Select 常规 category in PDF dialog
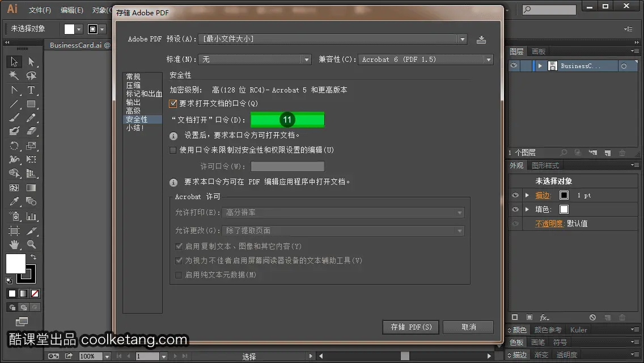Viewport: 644px width, 363px height. pyautogui.click(x=133, y=77)
